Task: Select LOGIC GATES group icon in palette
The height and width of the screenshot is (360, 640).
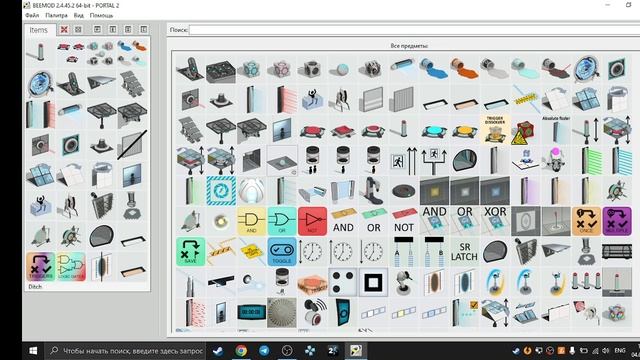Action: pyautogui.click(x=71, y=266)
